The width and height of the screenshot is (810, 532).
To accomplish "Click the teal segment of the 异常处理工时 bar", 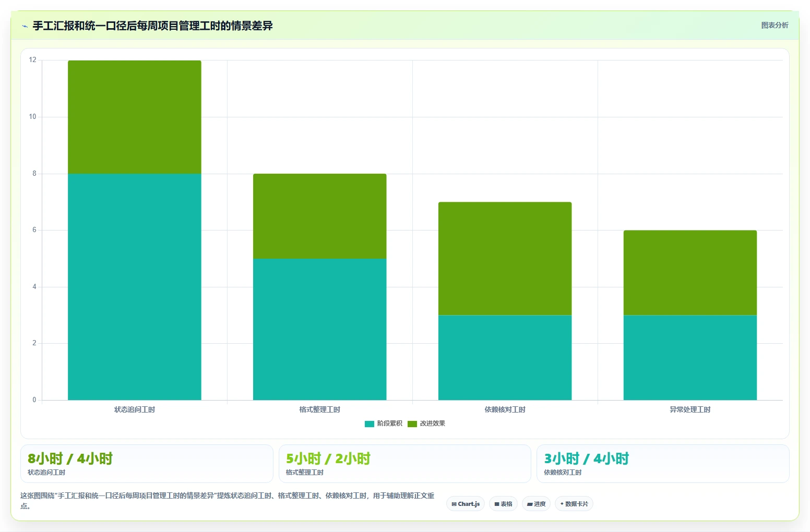I will tap(690, 357).
